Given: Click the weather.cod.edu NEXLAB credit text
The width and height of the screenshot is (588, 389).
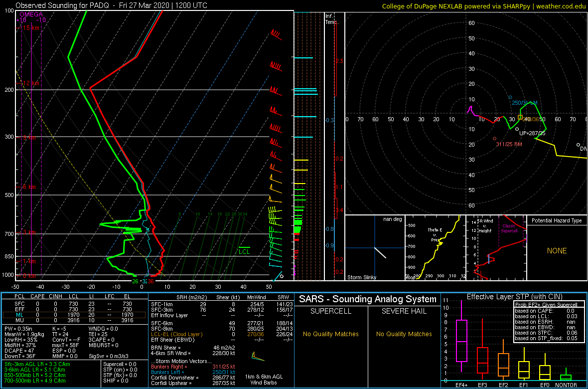Looking at the screenshot, I should pyautogui.click(x=484, y=6).
